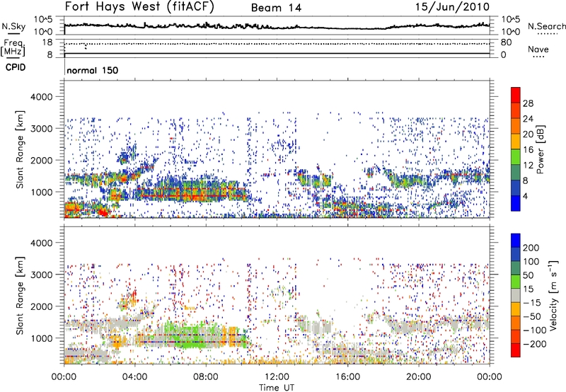This screenshot has height=392, width=566.
Task: Click the 'N.Sky' legend label
Action: point(13,26)
